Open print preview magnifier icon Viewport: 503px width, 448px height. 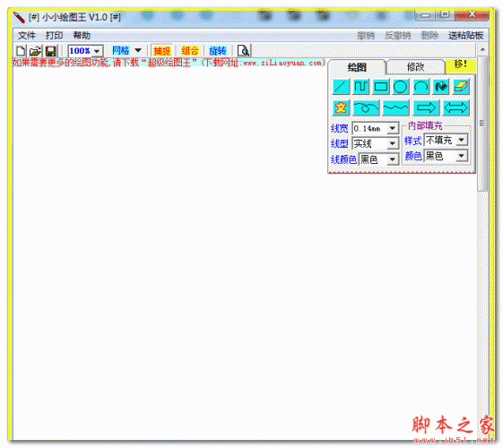[244, 51]
